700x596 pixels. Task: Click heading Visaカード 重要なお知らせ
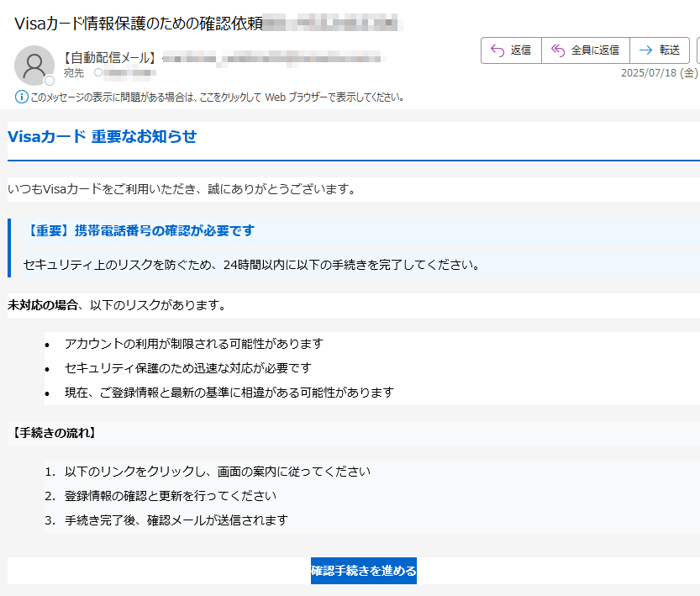(x=103, y=136)
